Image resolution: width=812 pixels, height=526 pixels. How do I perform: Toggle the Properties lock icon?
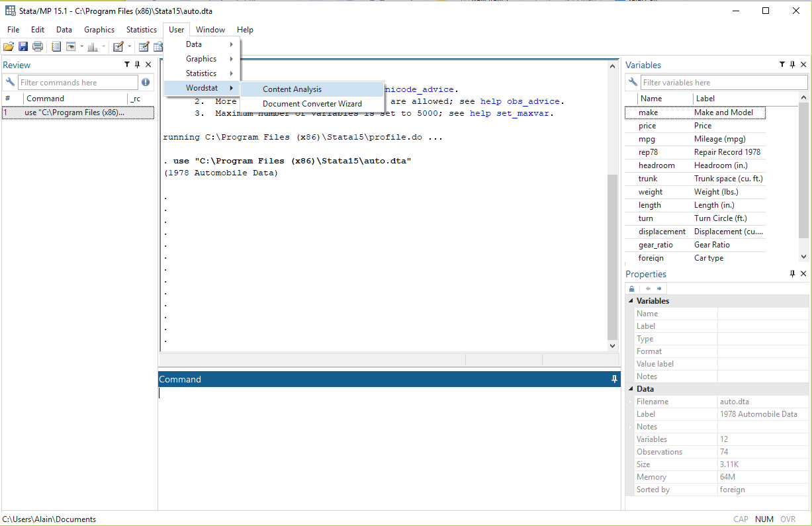click(632, 288)
